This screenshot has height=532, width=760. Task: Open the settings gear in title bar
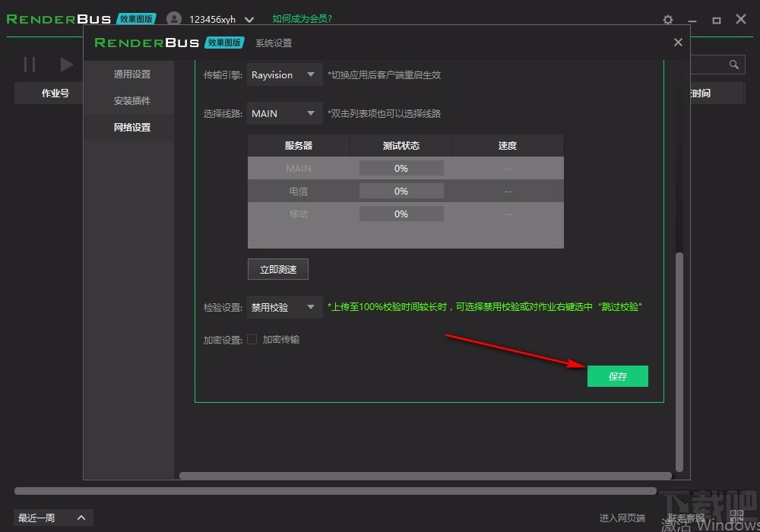point(668,20)
